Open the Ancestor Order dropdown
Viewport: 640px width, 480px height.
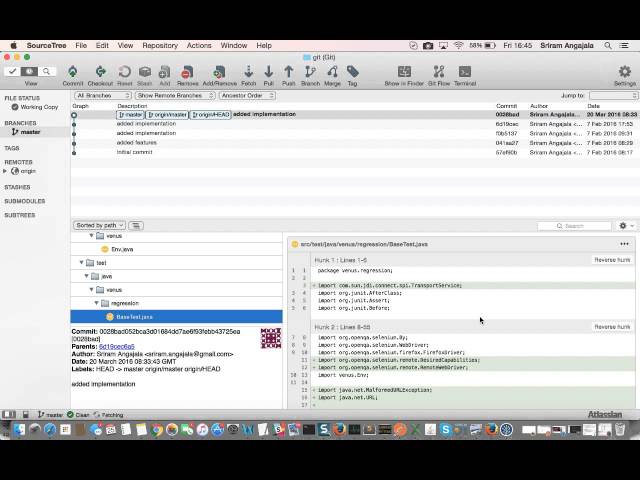pyautogui.click(x=247, y=96)
